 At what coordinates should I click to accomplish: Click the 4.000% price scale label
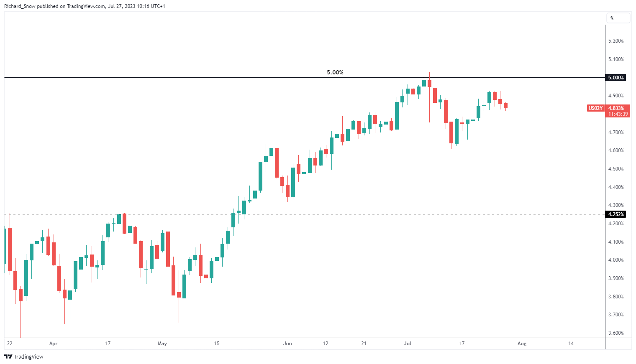point(615,260)
